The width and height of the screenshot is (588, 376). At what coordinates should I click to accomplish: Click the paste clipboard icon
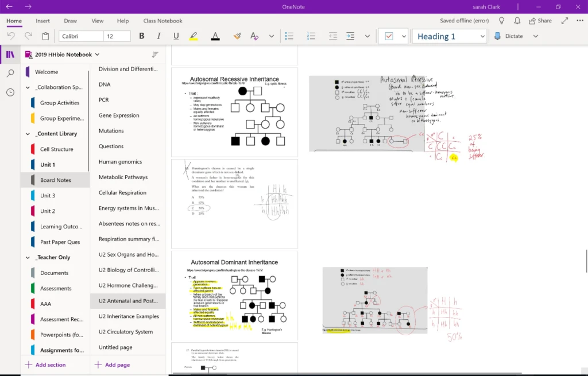point(45,36)
